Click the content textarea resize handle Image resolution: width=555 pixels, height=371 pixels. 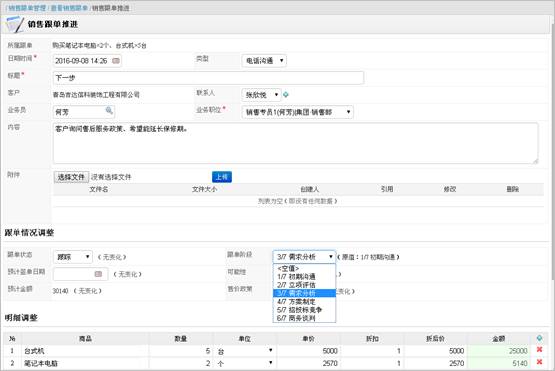coord(535,161)
